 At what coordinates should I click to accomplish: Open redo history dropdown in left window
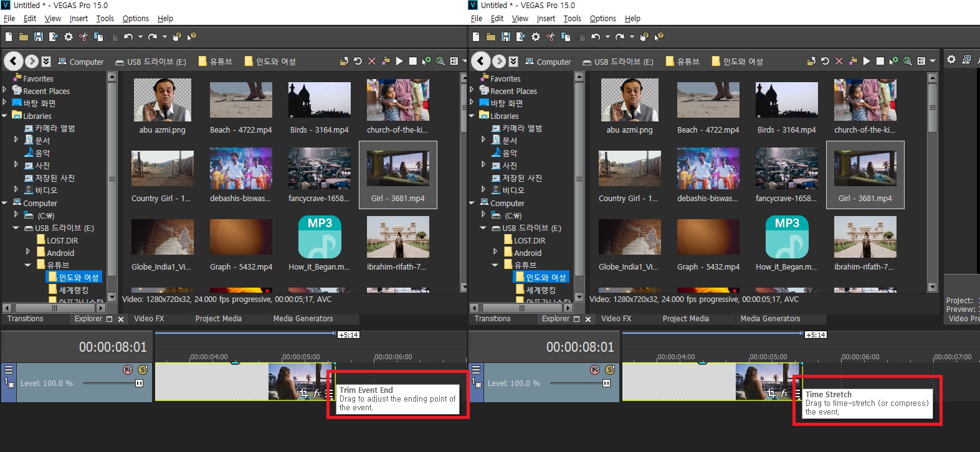click(x=164, y=37)
